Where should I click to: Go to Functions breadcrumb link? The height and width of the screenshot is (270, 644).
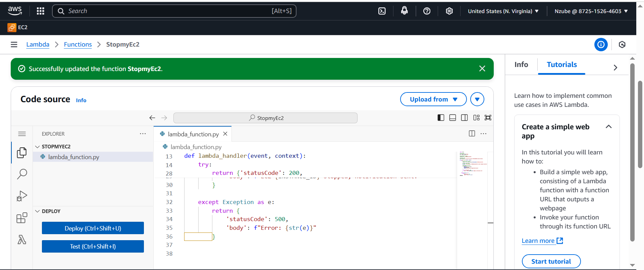78,45
